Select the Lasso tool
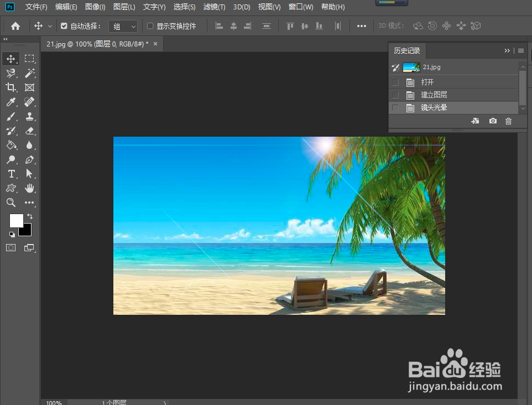The height and width of the screenshot is (405, 532). [x=11, y=73]
